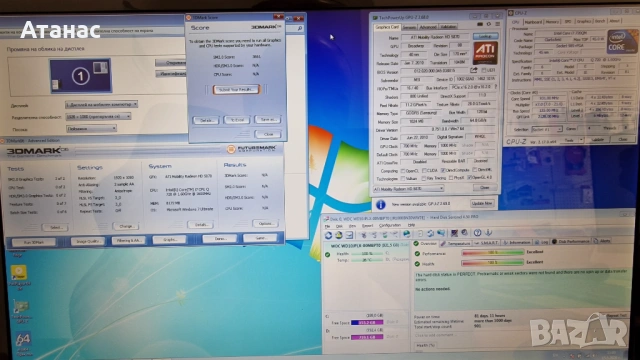Click the second toolbar icon in Hard Disk Sentinel
640x360 pixels.
[338, 235]
